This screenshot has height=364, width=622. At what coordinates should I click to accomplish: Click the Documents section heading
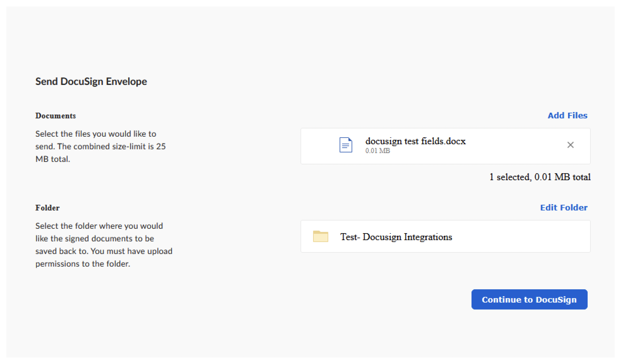pos(56,116)
